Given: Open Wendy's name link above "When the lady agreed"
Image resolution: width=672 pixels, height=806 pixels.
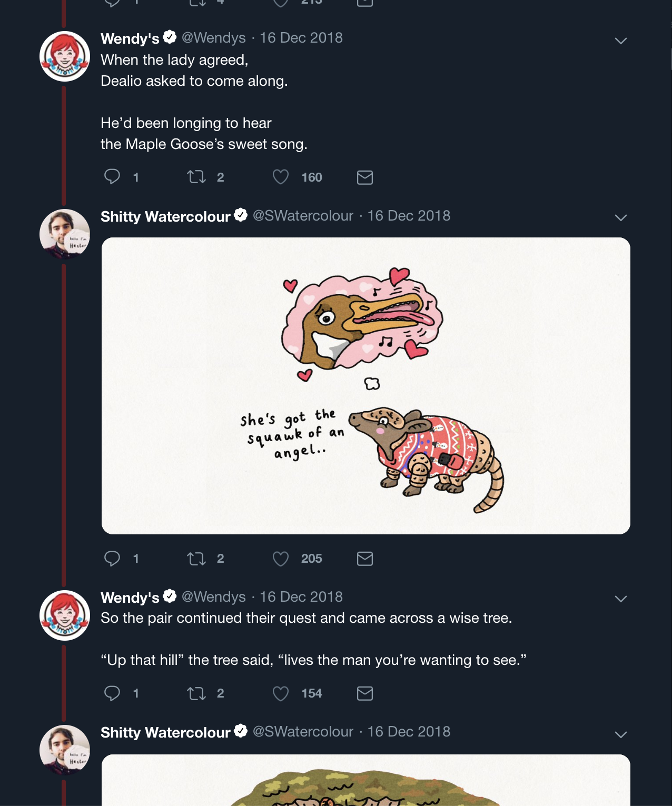Looking at the screenshot, I should tap(130, 38).
